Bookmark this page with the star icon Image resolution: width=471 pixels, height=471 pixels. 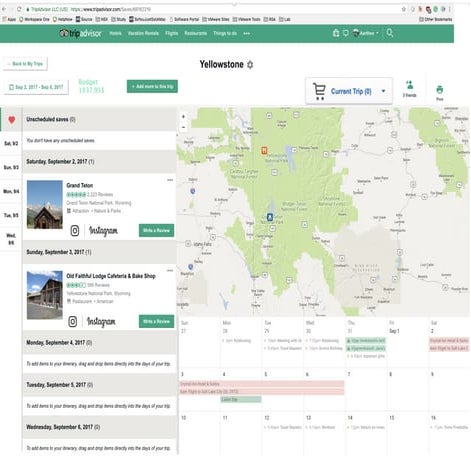[404, 9]
